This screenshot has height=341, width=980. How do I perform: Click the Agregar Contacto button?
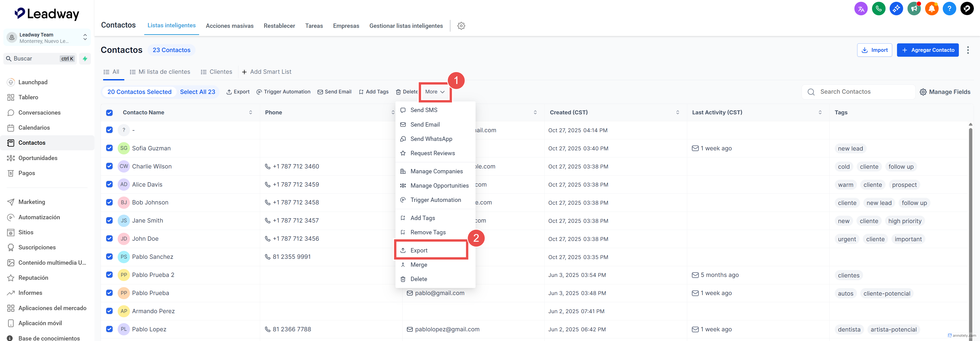[x=927, y=50]
